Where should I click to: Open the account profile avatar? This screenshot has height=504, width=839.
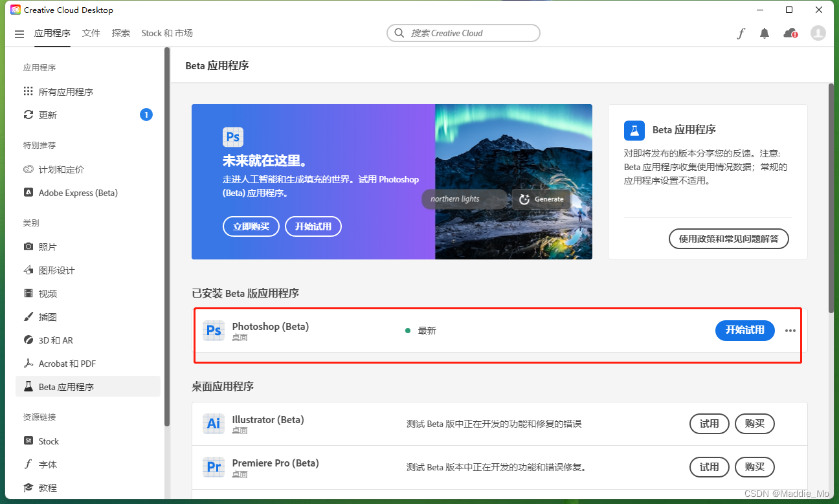[x=818, y=33]
